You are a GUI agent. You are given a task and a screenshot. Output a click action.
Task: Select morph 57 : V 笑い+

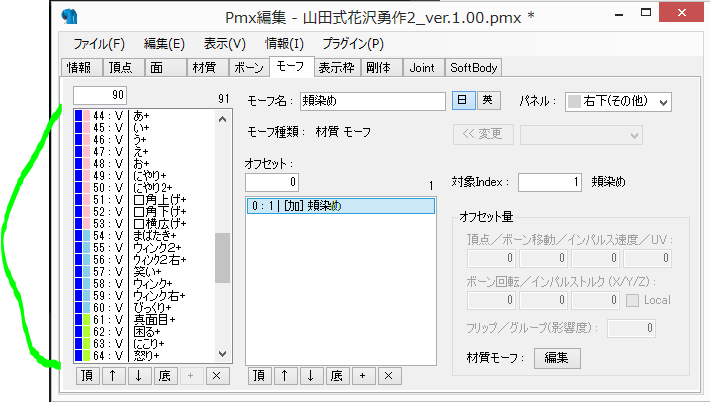pos(145,272)
